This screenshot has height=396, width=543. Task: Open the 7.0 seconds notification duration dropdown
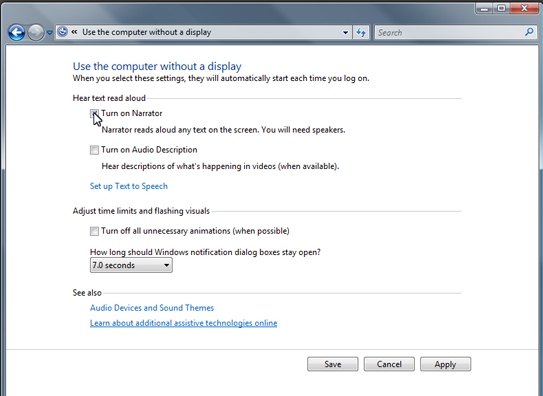131,265
